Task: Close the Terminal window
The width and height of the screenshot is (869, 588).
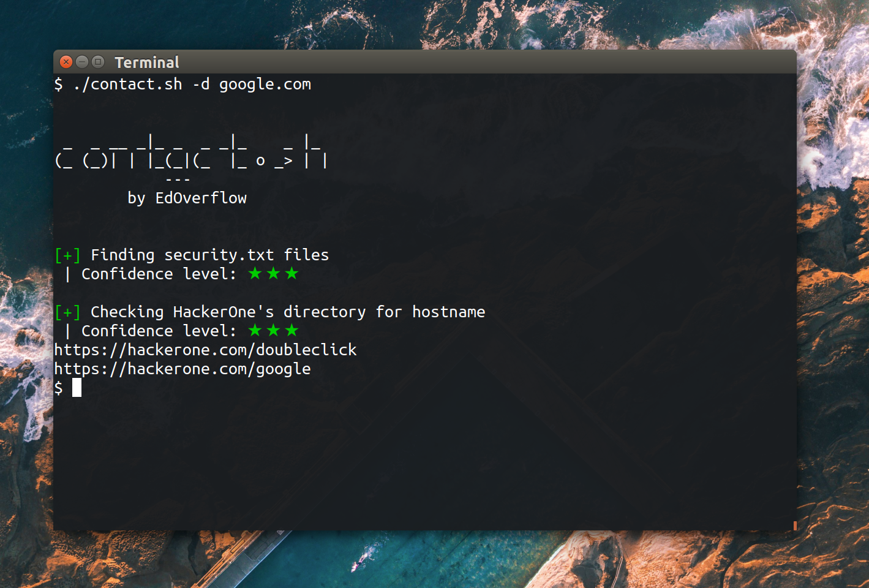Action: point(66,62)
